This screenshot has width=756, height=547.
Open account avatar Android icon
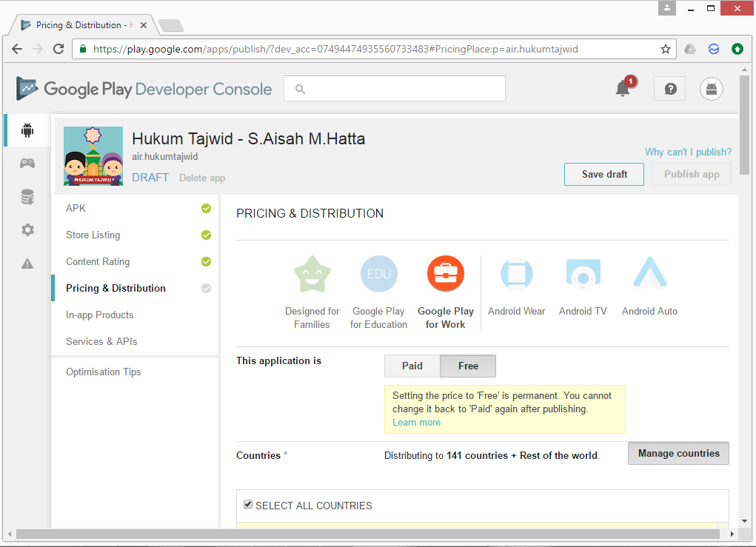click(711, 89)
